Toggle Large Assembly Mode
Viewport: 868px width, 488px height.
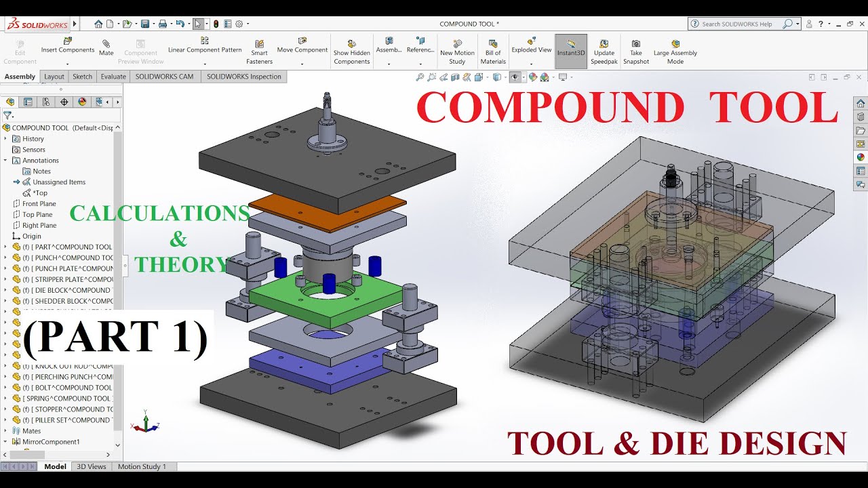675,52
